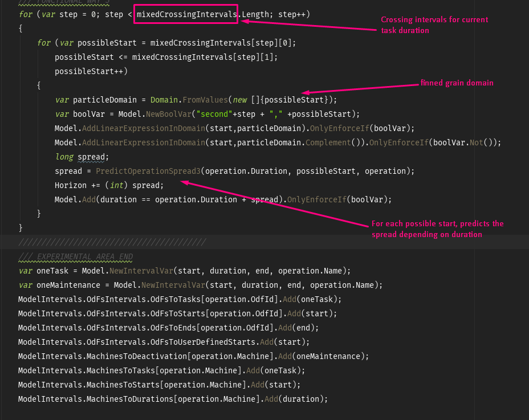Click 'mixedCrossingIntervals[step][0]' in the inner for loop
The image size is (529, 420).
[221, 43]
